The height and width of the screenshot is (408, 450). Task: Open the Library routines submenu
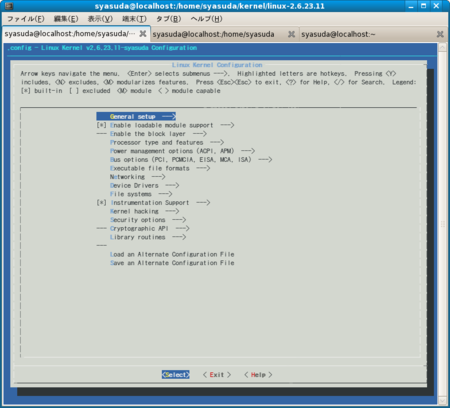148,237
